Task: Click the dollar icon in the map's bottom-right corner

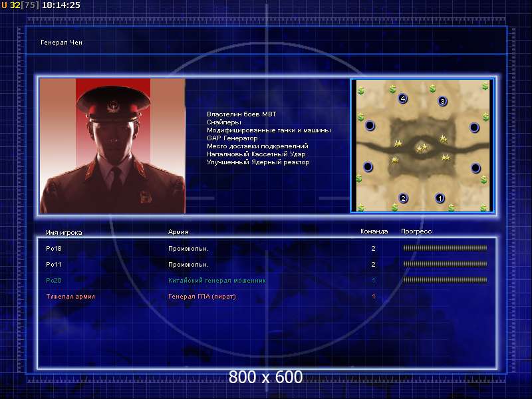Action: (484, 207)
